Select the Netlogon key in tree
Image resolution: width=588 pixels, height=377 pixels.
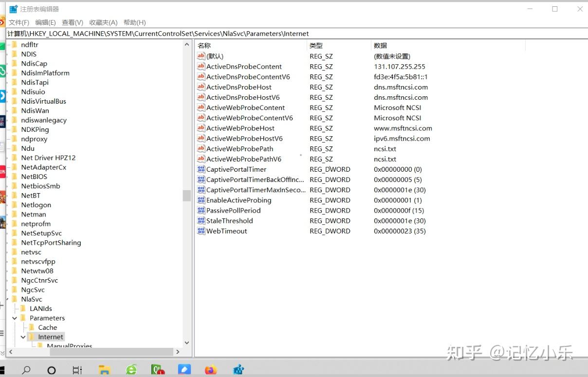tap(36, 205)
